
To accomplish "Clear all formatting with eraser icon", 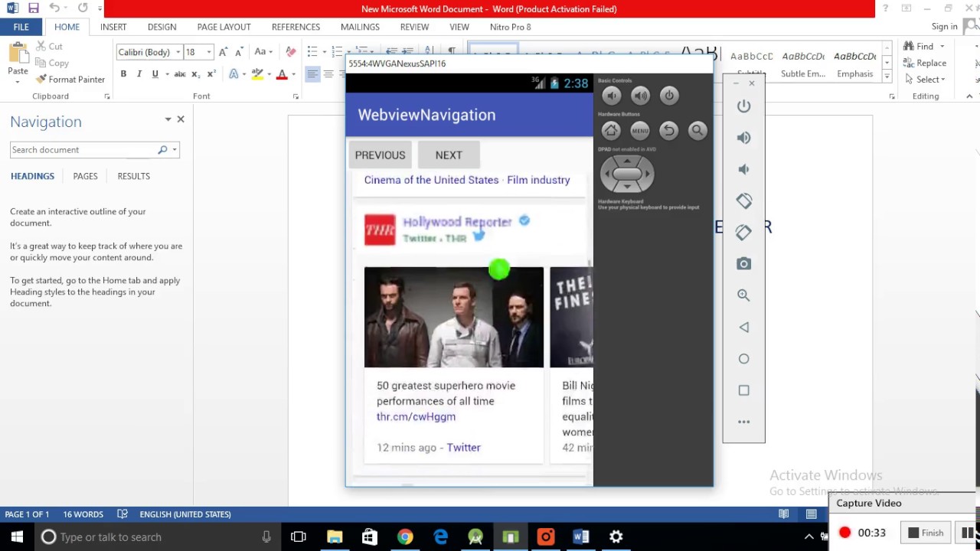I will point(290,52).
